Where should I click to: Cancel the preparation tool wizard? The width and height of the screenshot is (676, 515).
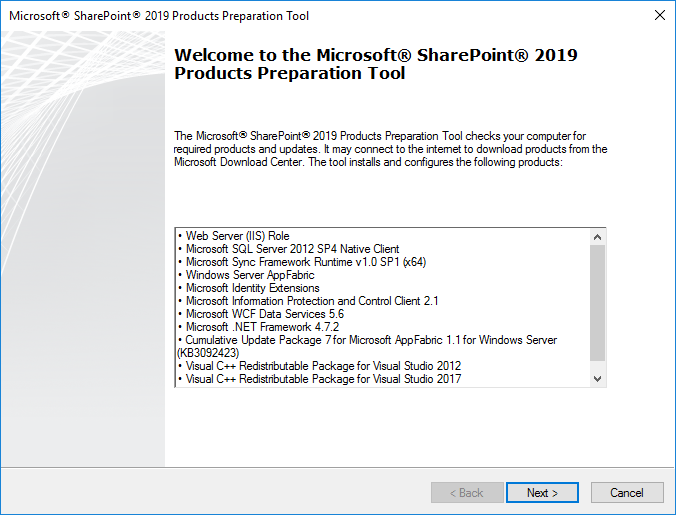(627, 493)
